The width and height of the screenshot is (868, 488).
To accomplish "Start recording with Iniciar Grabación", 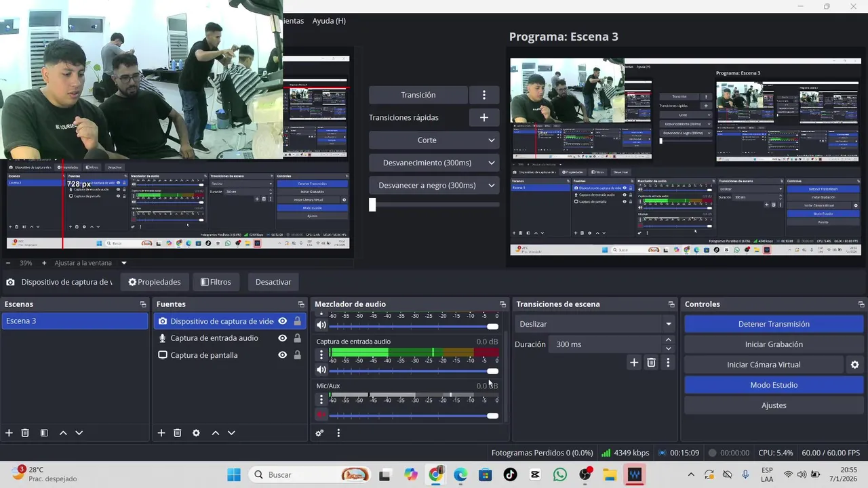I will (774, 344).
